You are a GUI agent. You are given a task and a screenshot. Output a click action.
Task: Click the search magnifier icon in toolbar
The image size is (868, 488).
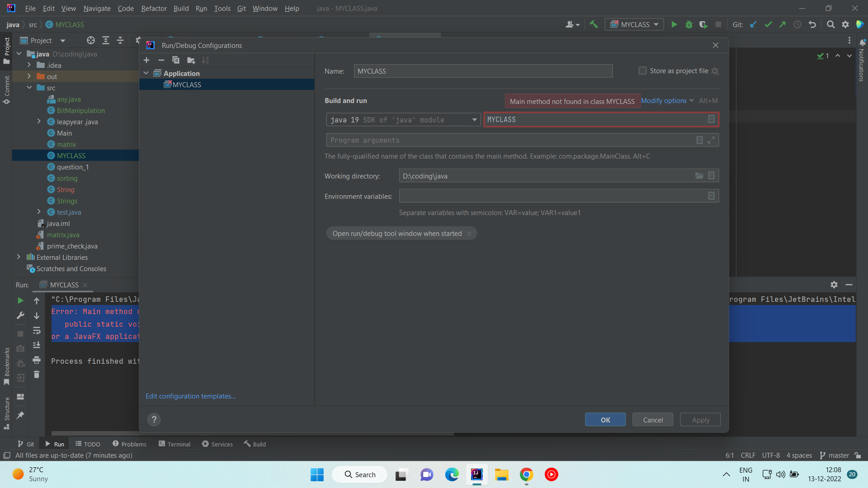pos(830,24)
